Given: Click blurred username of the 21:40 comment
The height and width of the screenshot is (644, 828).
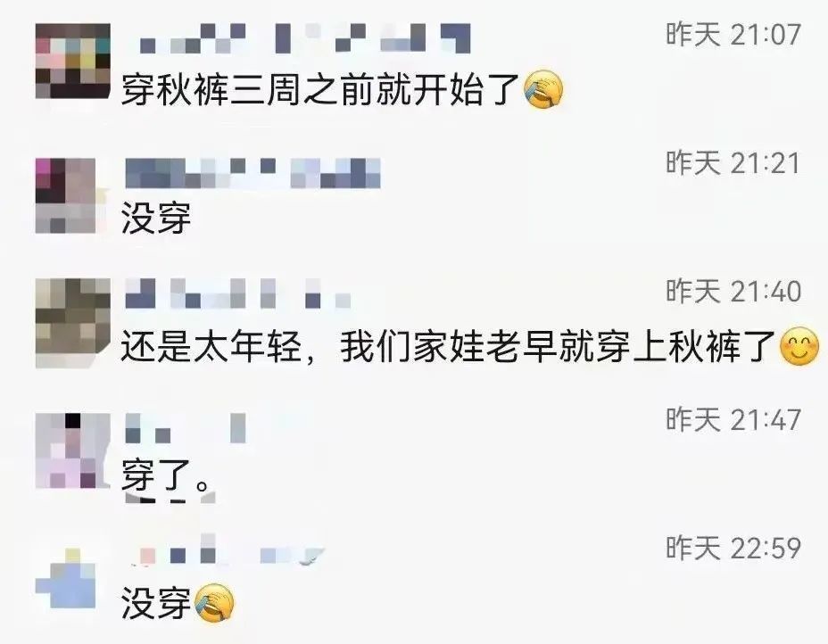Looking at the screenshot, I should (x=238, y=293).
